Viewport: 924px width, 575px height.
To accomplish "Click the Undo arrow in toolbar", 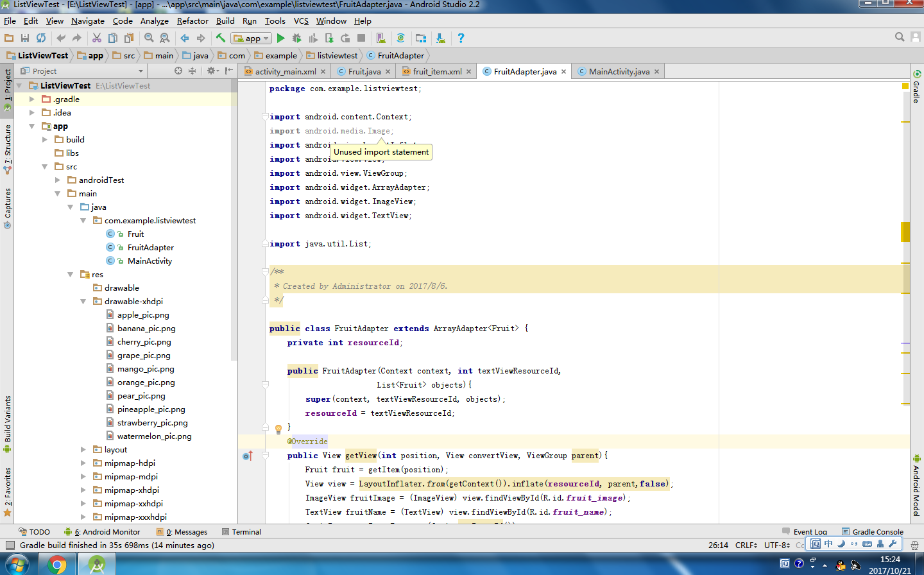I will pos(61,38).
